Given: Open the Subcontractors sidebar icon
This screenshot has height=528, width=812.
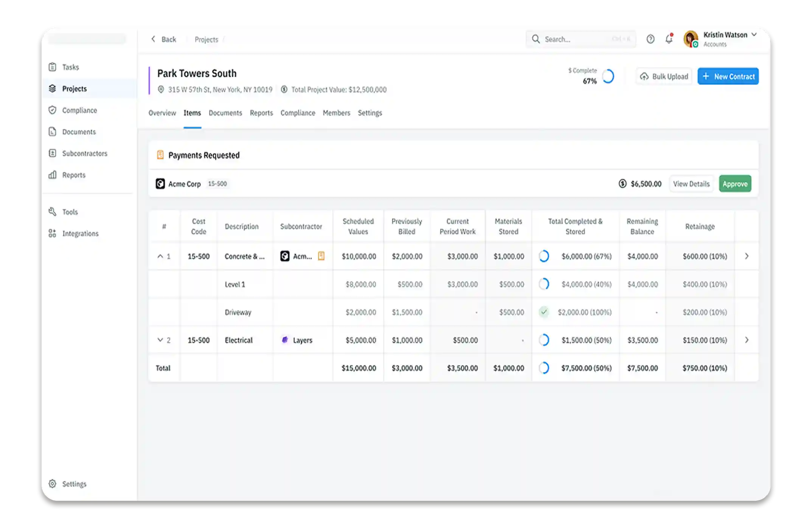Looking at the screenshot, I should 53,153.
